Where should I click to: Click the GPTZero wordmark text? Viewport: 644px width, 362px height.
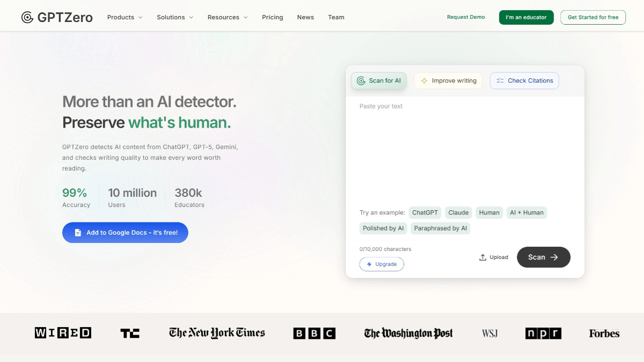click(65, 17)
